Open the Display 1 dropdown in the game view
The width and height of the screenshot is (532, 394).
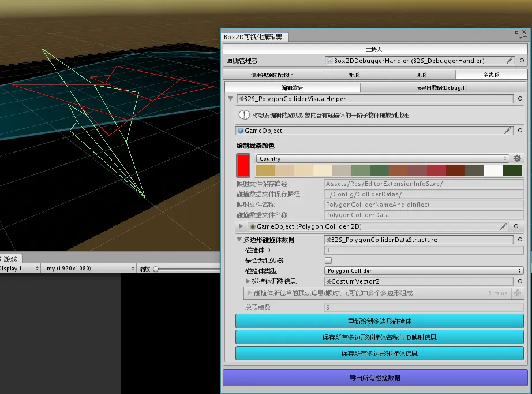(20, 268)
